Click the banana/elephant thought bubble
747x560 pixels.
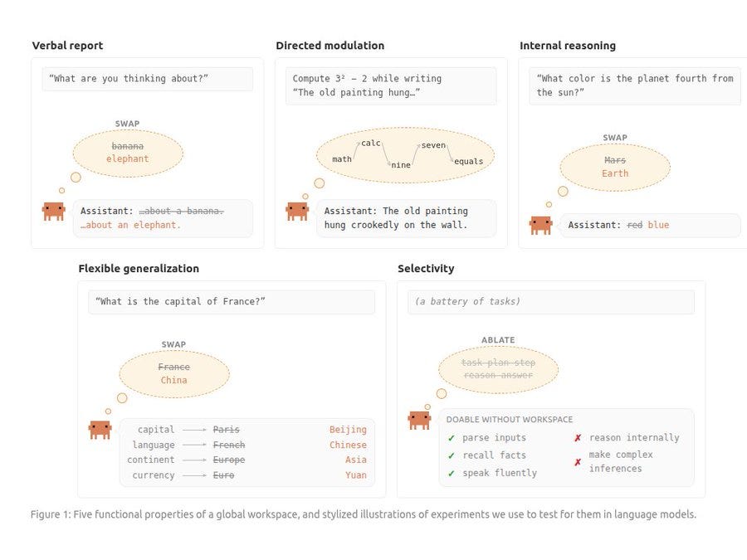tap(128, 153)
